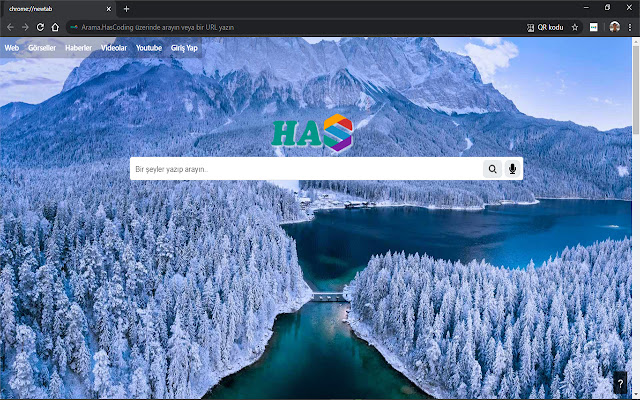Go back with the browser back arrow

click(10, 27)
